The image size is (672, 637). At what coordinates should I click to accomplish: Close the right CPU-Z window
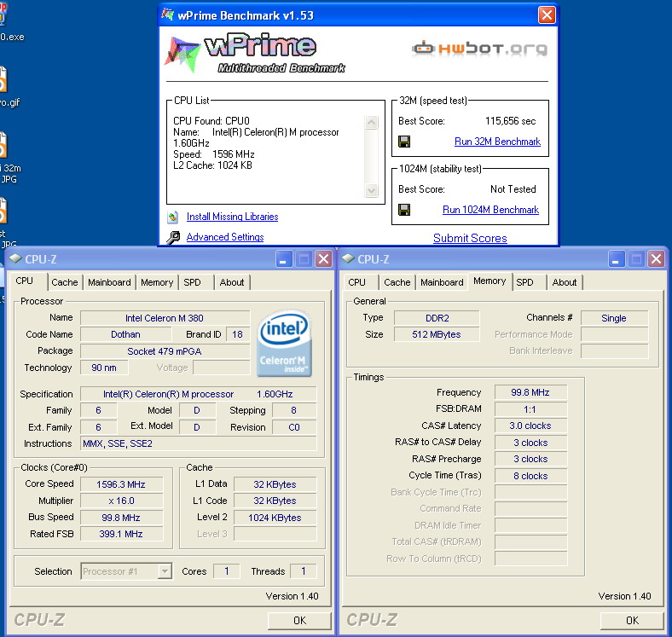[x=656, y=259]
